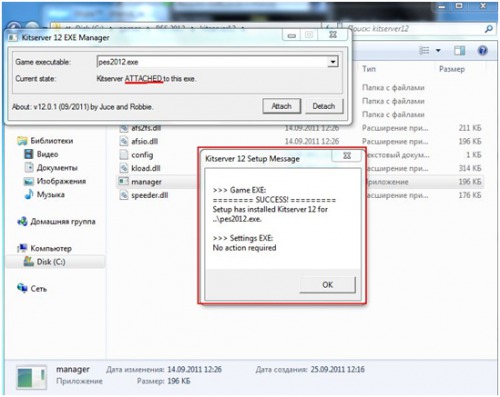Click the Документы library icon
This screenshot has width=500, height=397.
coord(29,167)
